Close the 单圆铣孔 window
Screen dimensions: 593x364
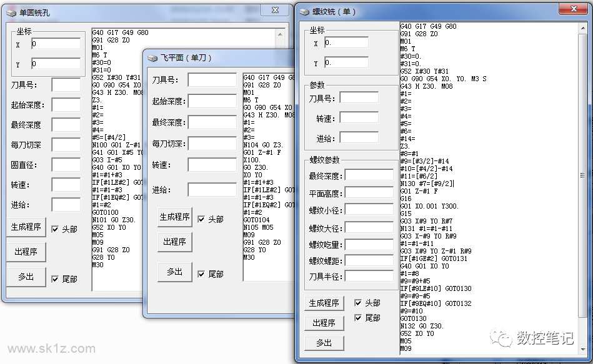(x=276, y=10)
